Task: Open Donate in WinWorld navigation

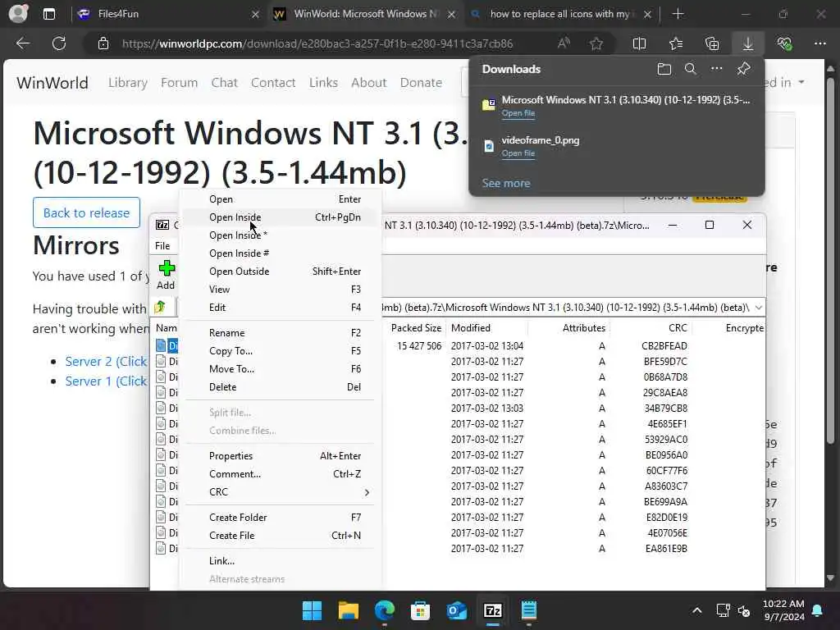Action: click(421, 83)
